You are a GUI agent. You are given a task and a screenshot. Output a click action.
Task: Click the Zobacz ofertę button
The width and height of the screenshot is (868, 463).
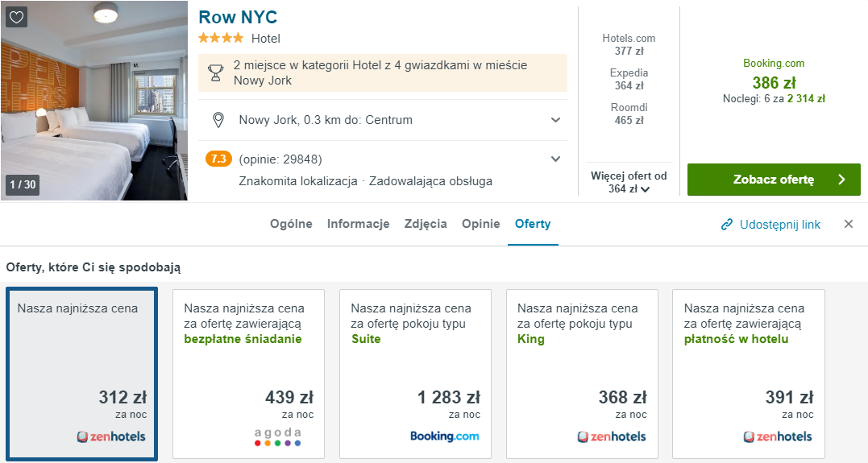774,180
